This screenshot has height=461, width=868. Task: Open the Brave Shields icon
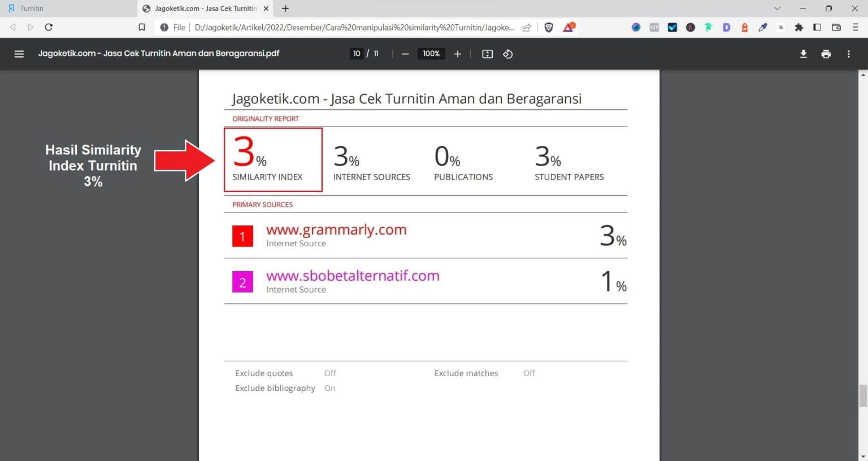548,27
